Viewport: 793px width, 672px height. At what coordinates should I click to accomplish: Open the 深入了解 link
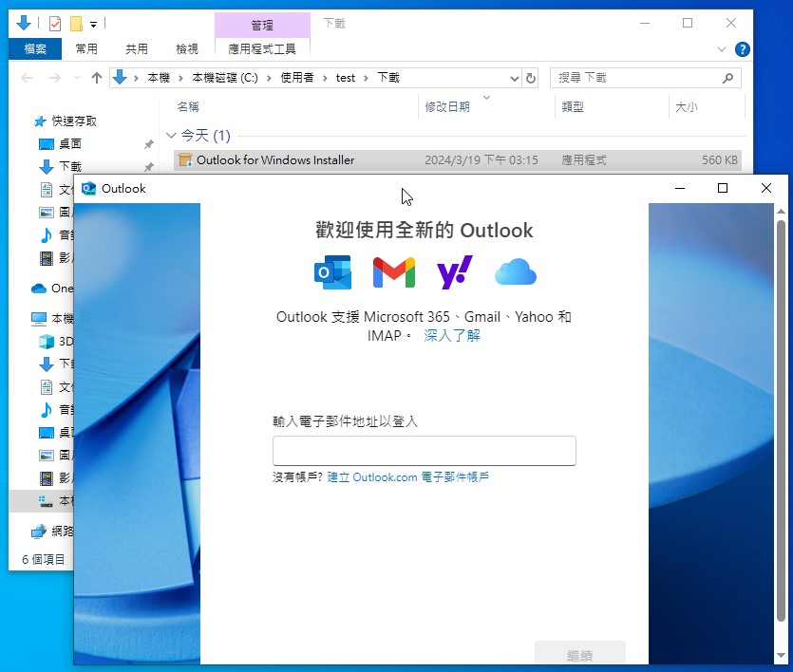coord(452,335)
